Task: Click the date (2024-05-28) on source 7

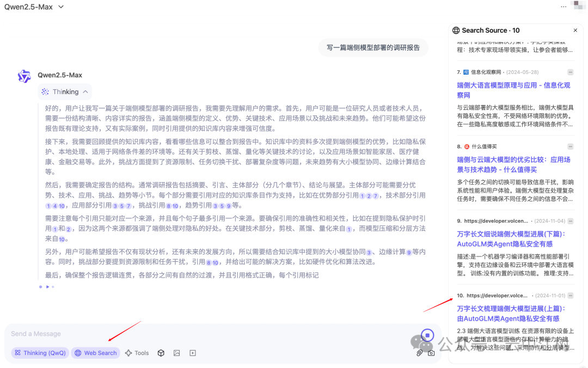Action: click(522, 72)
